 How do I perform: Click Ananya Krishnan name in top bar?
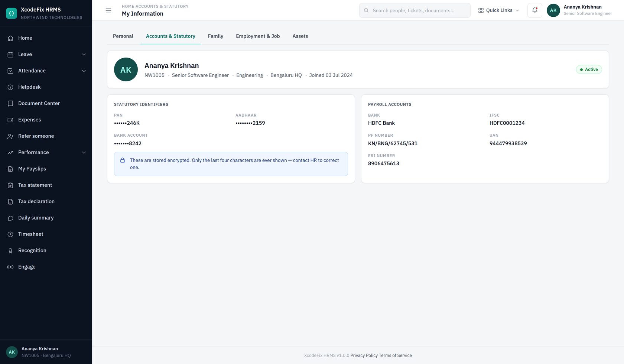click(x=582, y=7)
